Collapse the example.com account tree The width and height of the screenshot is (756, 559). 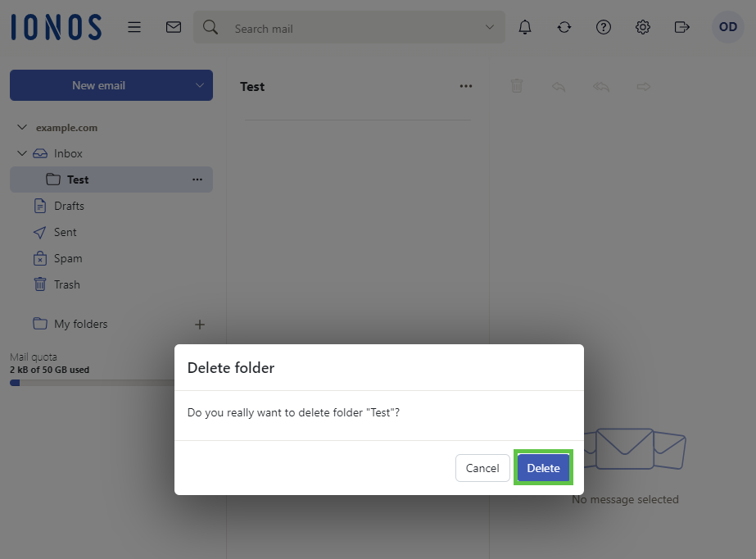[x=21, y=127]
